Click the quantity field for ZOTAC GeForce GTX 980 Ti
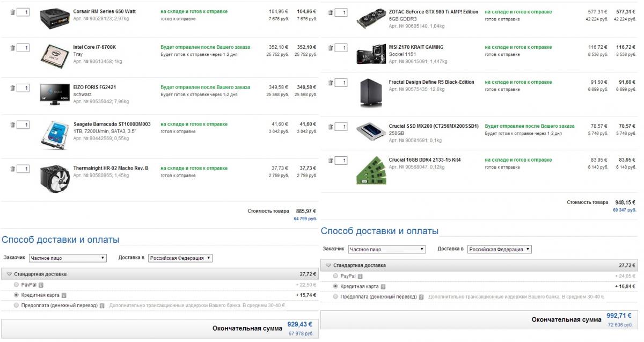The height and width of the screenshot is (342, 644). 341,12
